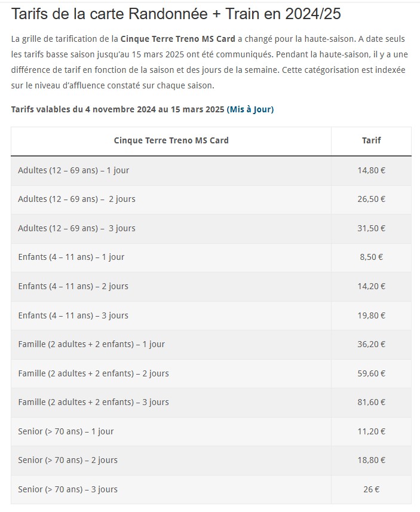420x512 pixels.
Task: Click the 11,20 € senior price
Action: pyautogui.click(x=372, y=432)
